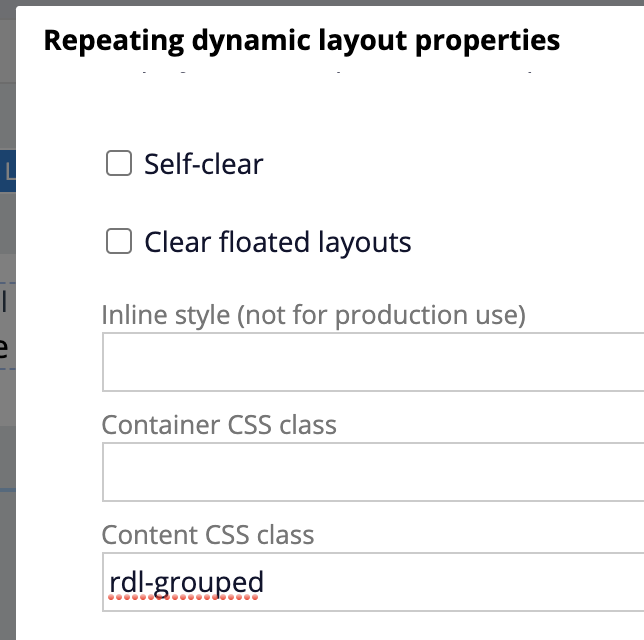The height and width of the screenshot is (640, 644).
Task: Click empty space right of rdl-grouped text
Action: tap(452, 582)
